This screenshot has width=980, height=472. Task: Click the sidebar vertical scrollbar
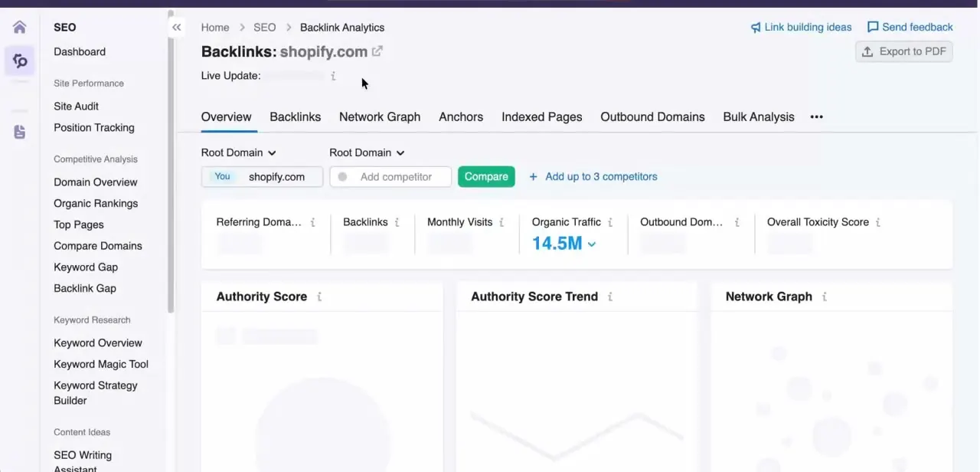point(171,161)
